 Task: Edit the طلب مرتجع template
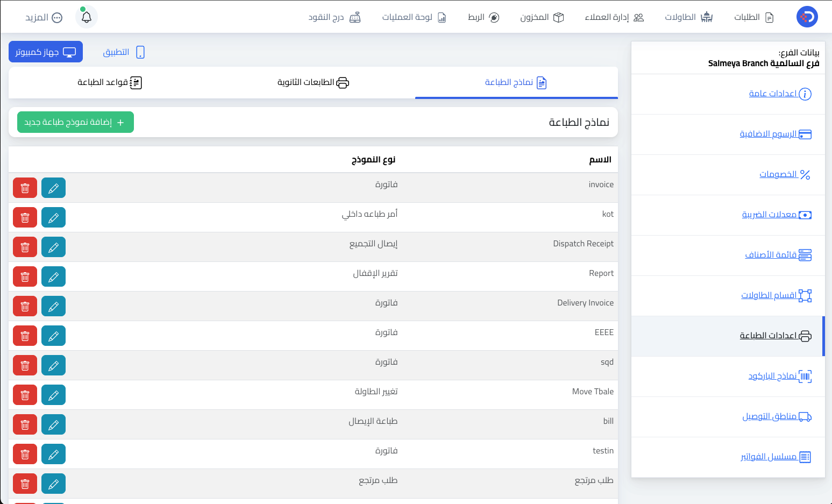click(53, 484)
